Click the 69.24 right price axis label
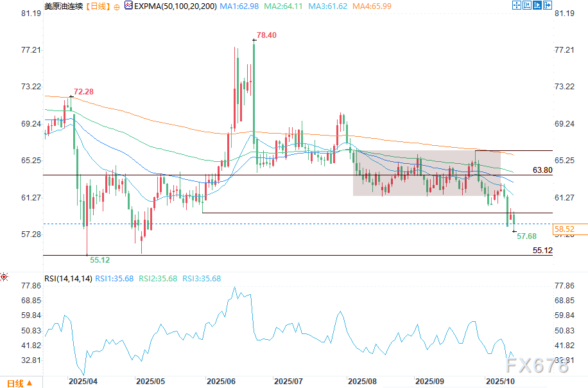The height and width of the screenshot is (388, 588). pos(564,124)
